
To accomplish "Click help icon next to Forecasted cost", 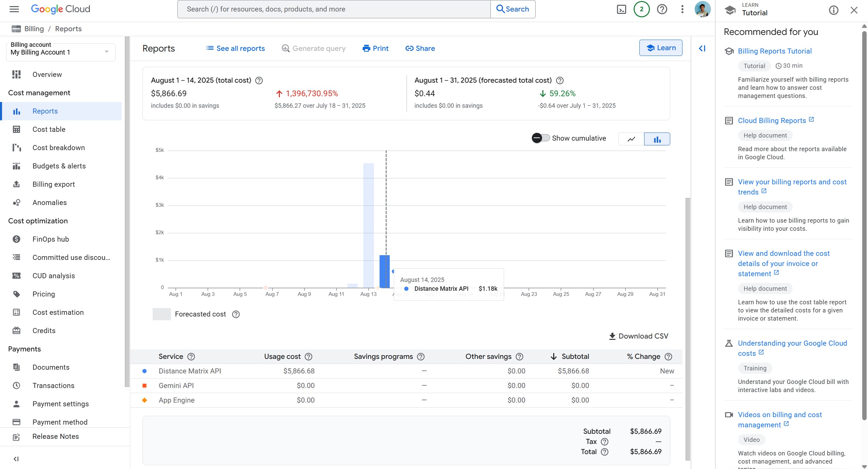I will coord(236,314).
